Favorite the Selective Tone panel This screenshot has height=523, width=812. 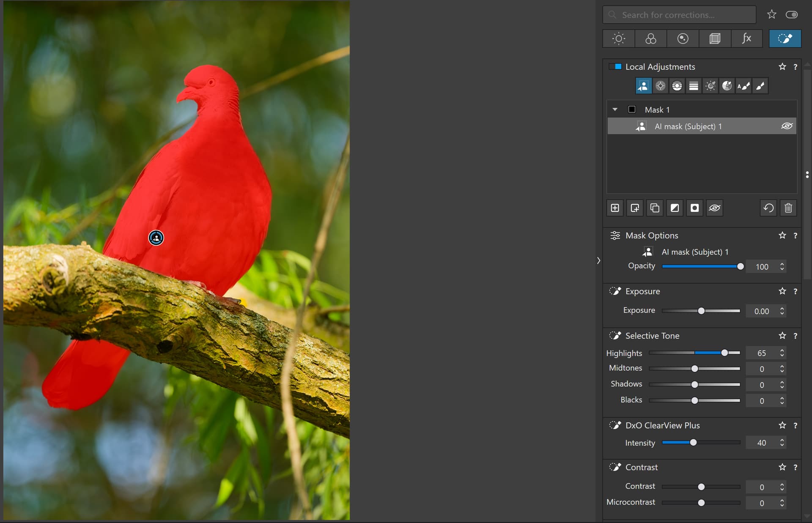[x=782, y=336]
